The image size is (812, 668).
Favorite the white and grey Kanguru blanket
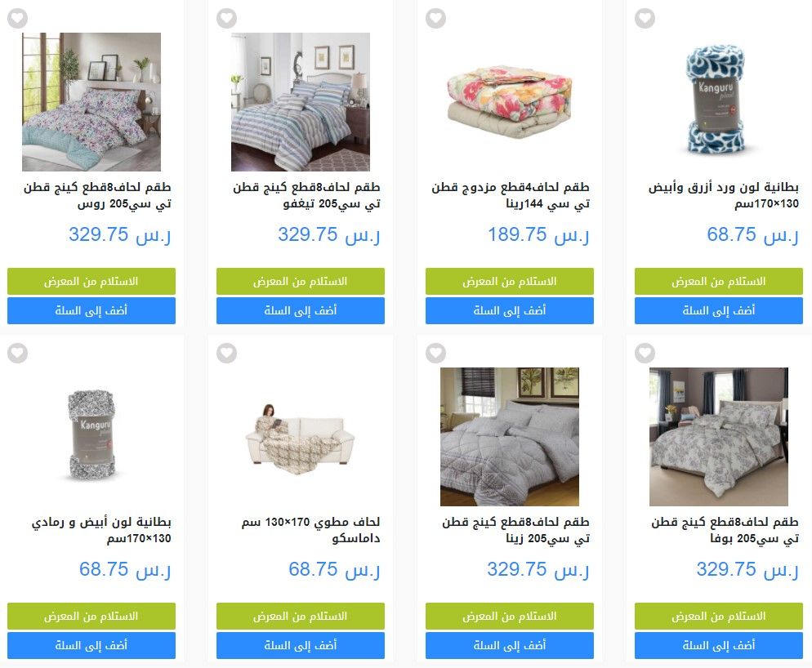[x=18, y=353]
